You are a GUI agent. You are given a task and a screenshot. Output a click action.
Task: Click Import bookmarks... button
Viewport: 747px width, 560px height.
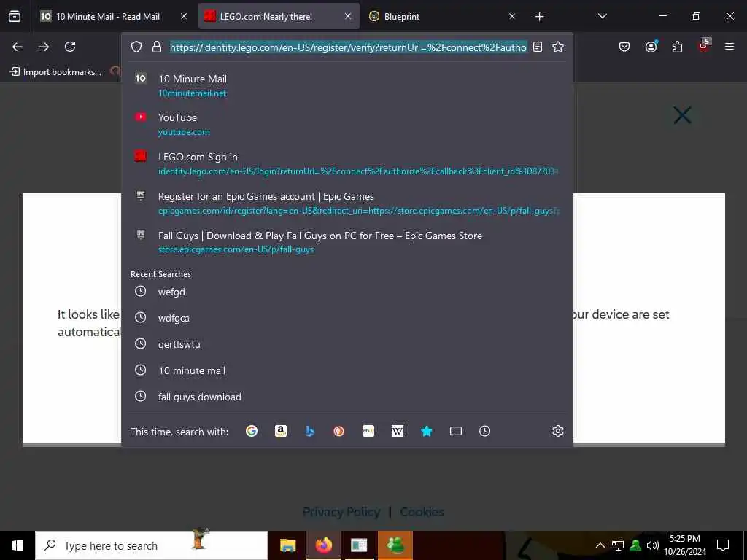[55, 72]
